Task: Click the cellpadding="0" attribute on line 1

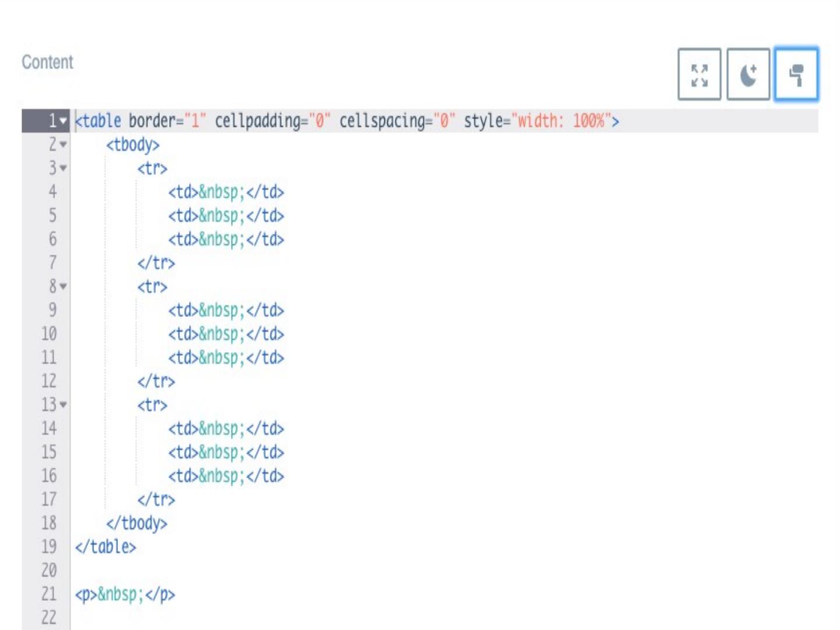Action: pos(273,121)
